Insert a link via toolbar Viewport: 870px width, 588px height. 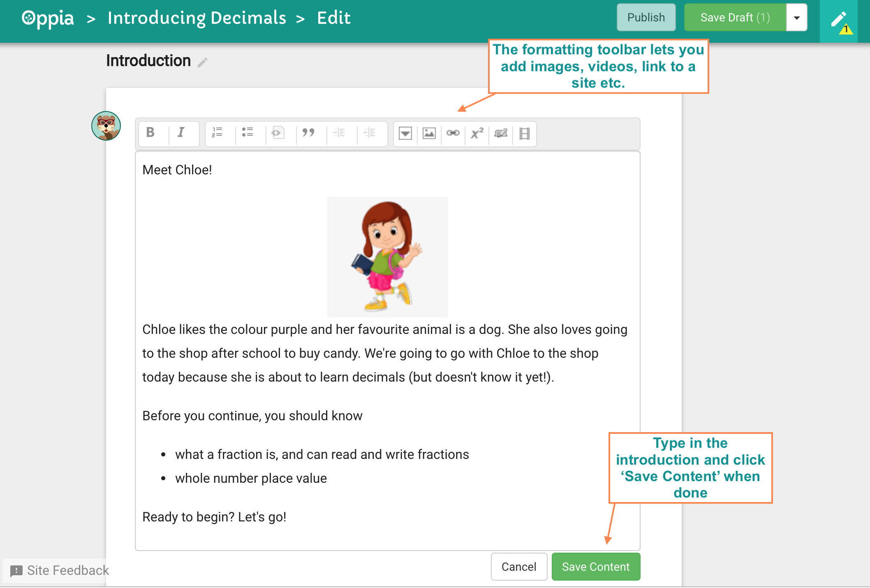point(453,133)
